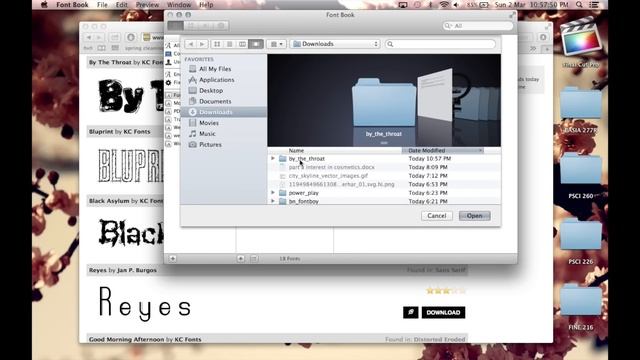Viewport: 640px width, 360px height.
Task: Click the by_the_throat Cover Flow folder thumbnail
Action: (x=384, y=102)
